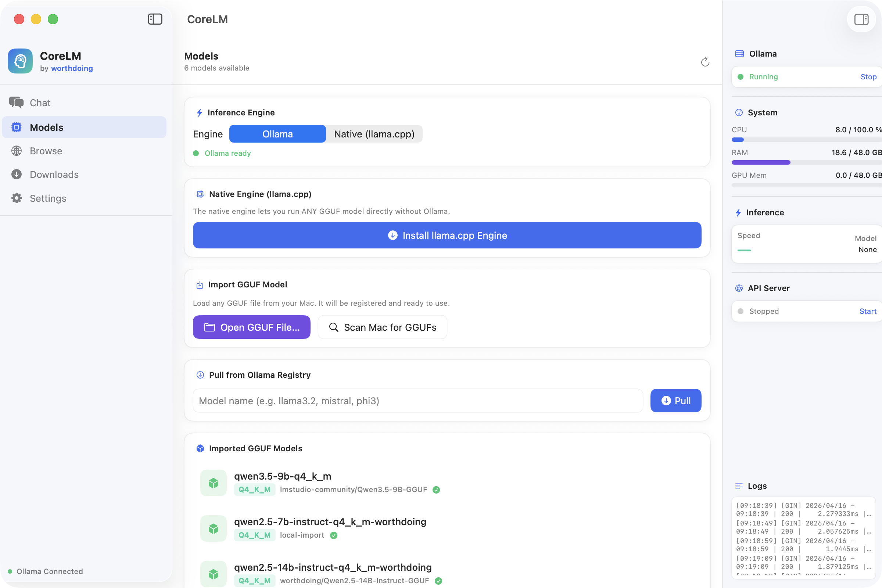Start the API Server
Screen dimensions: 882x588
[x=868, y=311]
